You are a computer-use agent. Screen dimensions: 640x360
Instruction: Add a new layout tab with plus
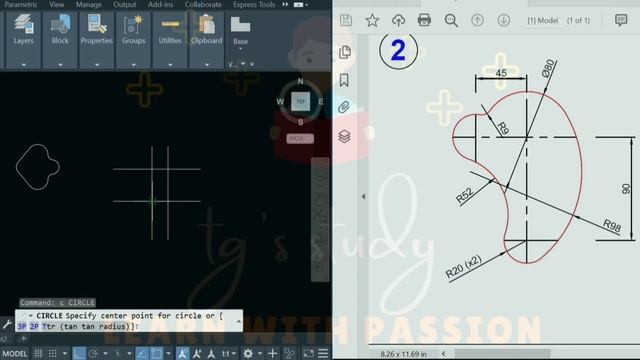[23, 338]
